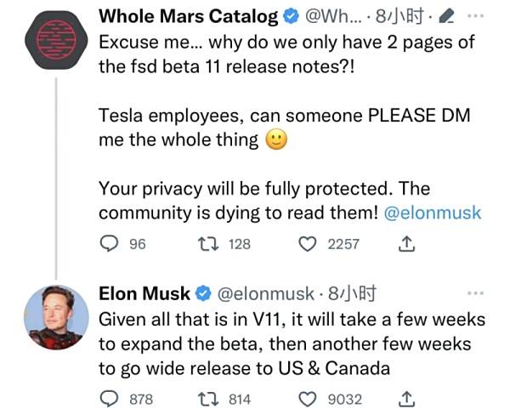
Task: Open Whole Mars Catalog profile name
Action: point(188,16)
